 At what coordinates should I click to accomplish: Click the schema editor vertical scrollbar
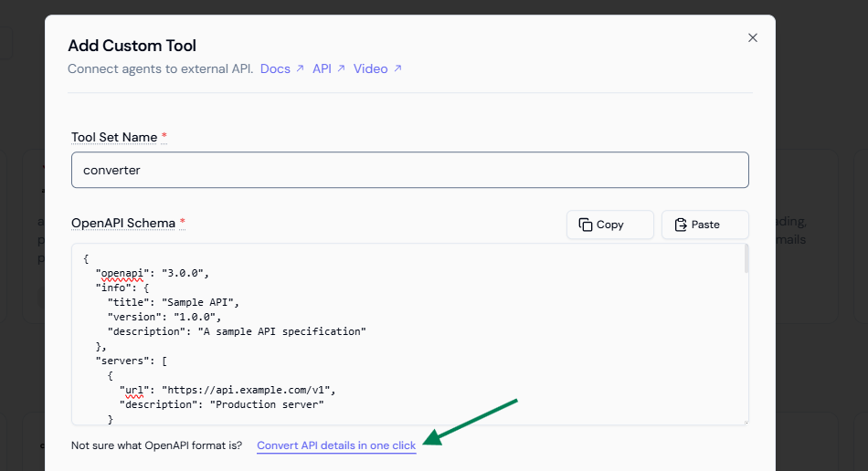pos(746,258)
